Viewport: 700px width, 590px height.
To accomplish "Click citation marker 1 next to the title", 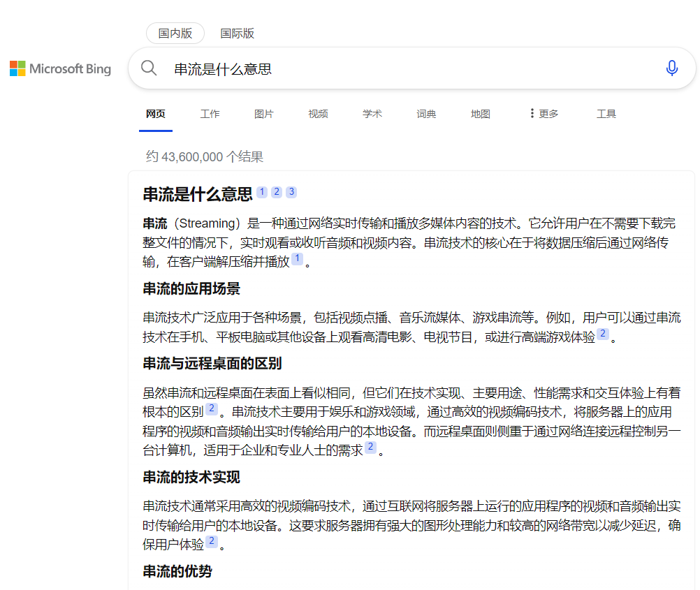I will (x=262, y=191).
